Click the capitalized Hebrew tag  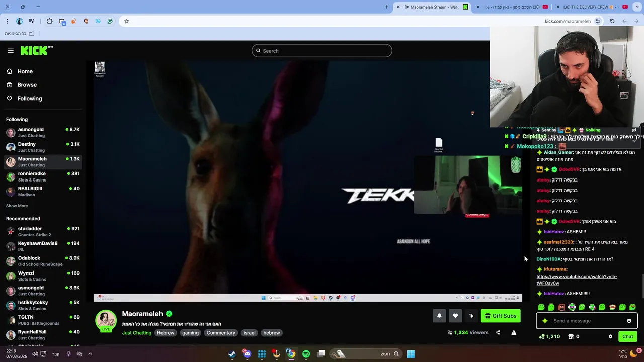click(x=165, y=333)
